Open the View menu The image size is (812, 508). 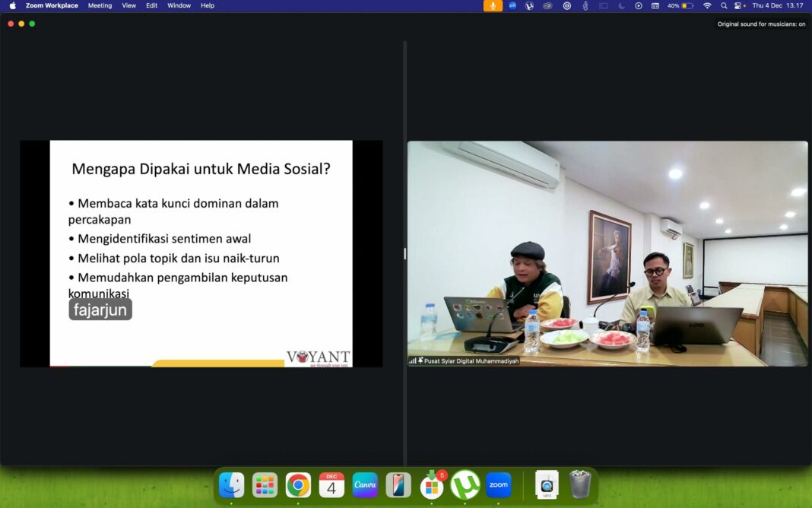[x=129, y=5]
